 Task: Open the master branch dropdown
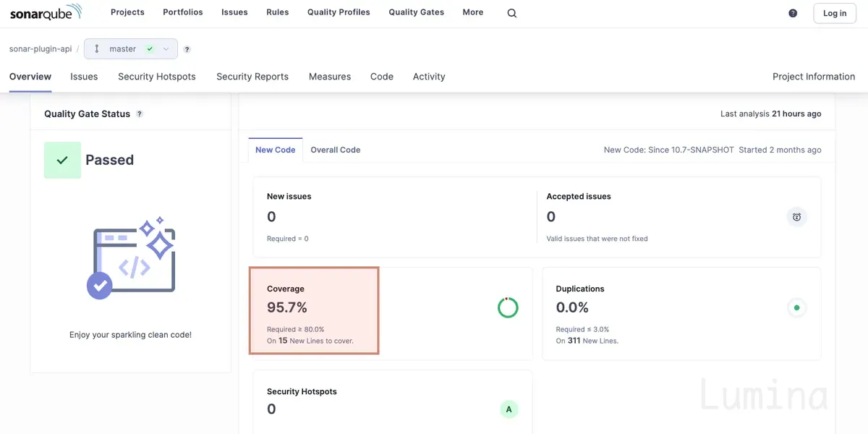tap(131, 49)
